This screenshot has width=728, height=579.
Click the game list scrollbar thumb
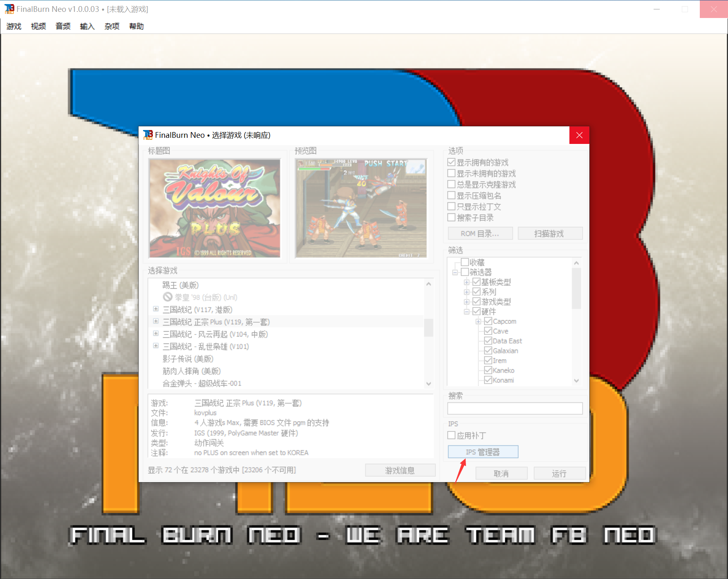(428, 328)
